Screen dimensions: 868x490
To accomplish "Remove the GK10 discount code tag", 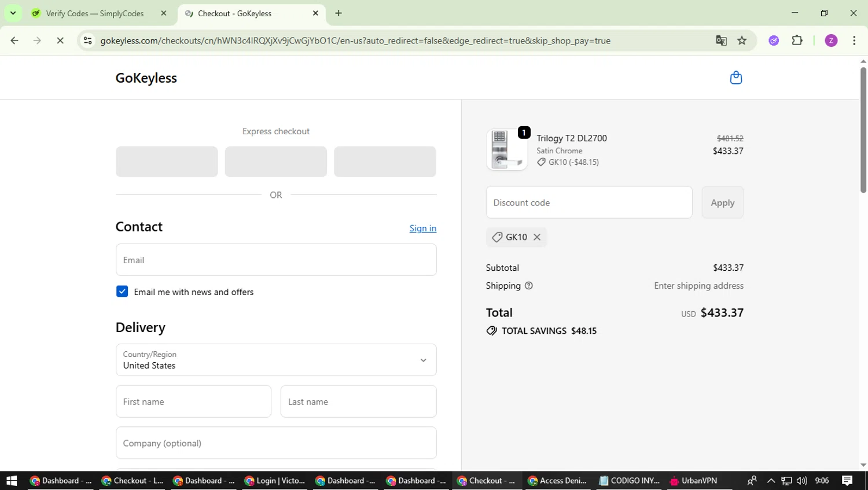I will tap(537, 237).
